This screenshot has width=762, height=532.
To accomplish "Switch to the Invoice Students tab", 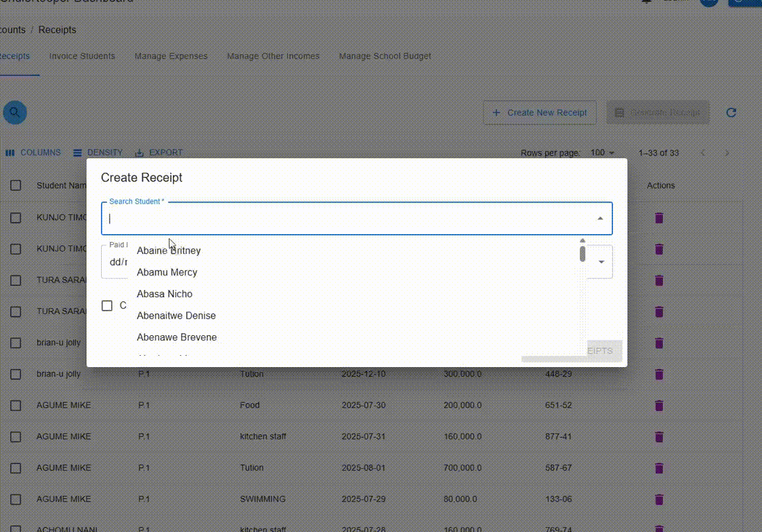I will pyautogui.click(x=82, y=56).
